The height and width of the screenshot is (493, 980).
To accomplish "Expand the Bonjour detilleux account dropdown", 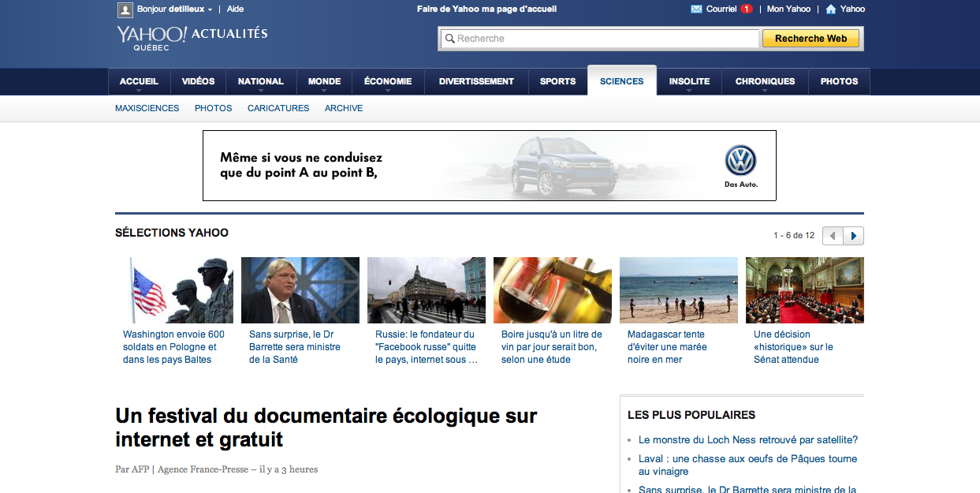I will point(175,9).
